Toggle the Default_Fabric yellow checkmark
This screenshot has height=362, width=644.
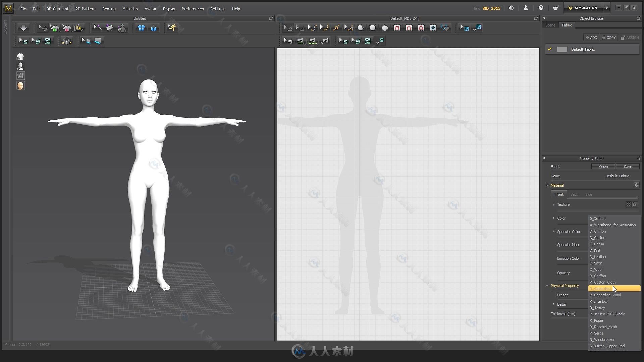[550, 49]
